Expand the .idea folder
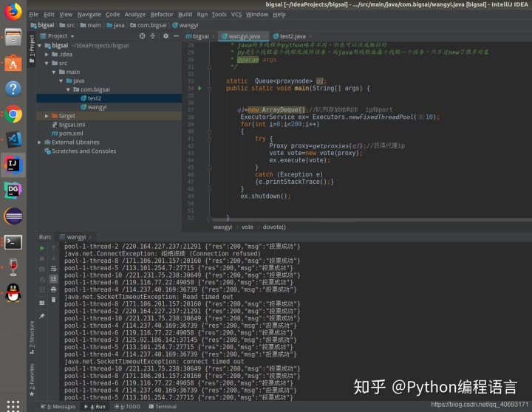 click(47, 54)
